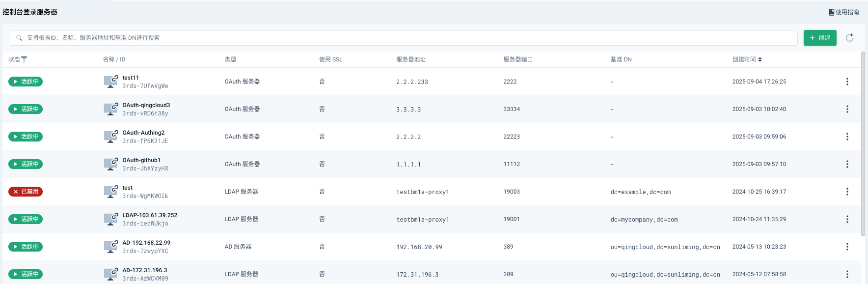Open the 使用指南 usage guide link
868x284 pixels.
click(844, 12)
